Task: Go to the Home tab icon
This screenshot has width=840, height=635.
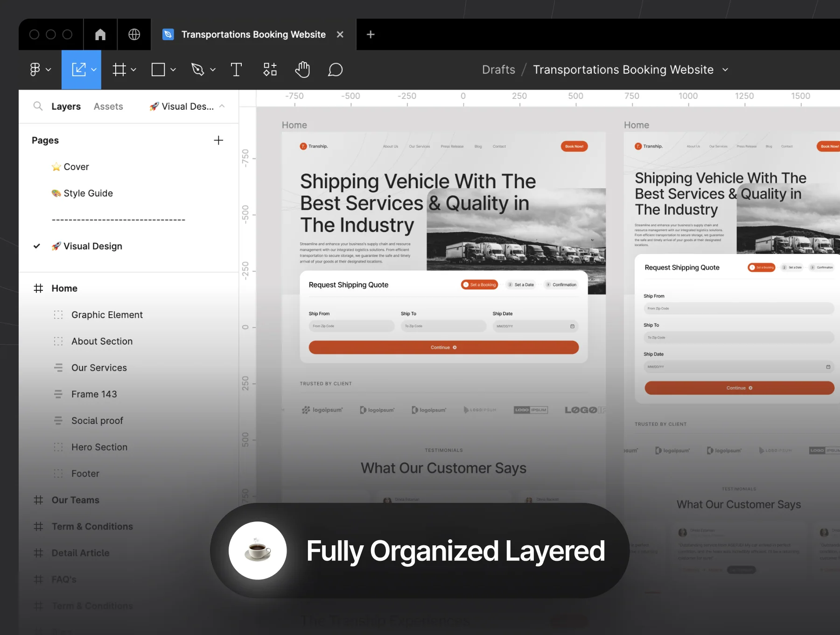Action: pyautogui.click(x=100, y=34)
